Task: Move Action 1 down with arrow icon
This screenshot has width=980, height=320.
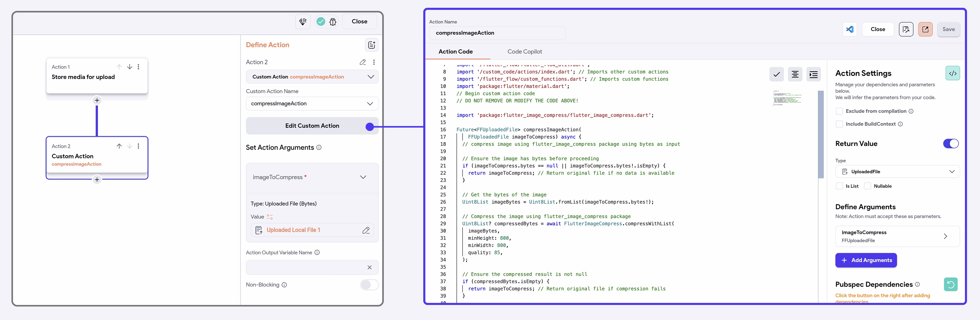Action: pos(130,67)
